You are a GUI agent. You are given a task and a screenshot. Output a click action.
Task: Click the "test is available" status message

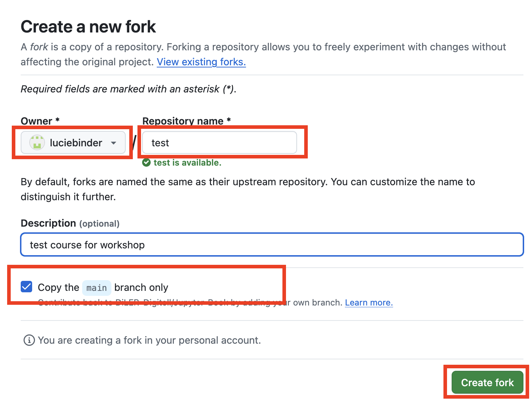tap(187, 162)
